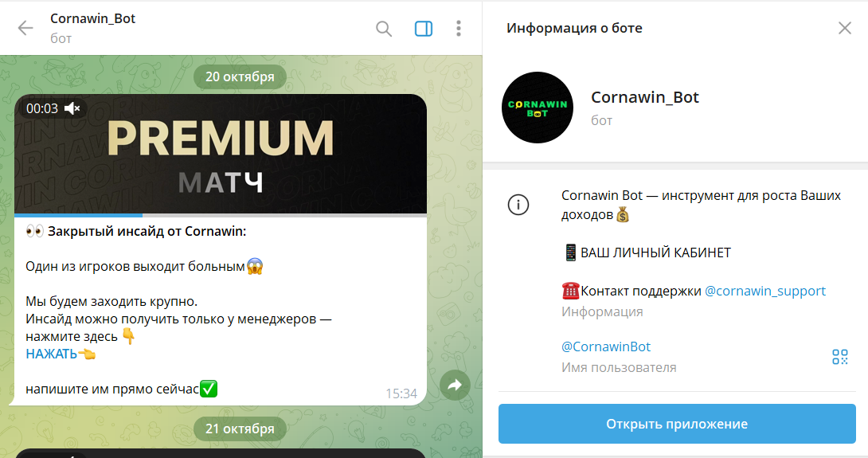Screen dimensions: 868x458
Task: Unmute the video via speaker icon
Action: tap(72, 108)
